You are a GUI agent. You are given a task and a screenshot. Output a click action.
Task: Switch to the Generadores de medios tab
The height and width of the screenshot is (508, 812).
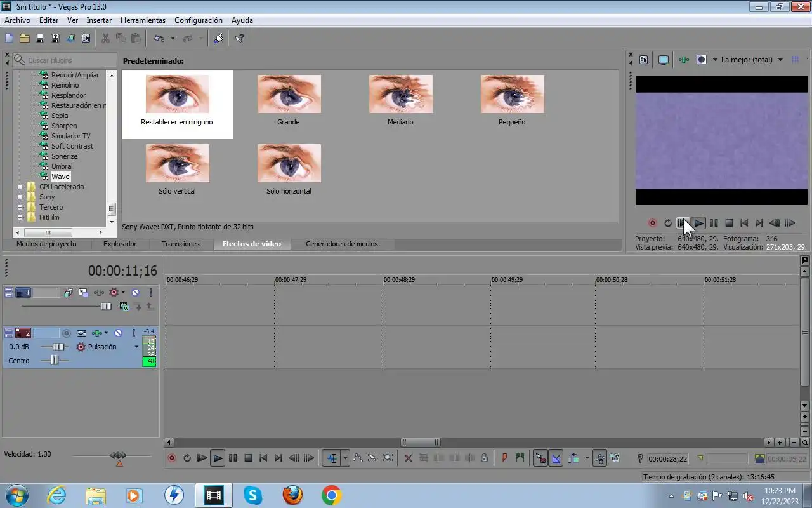[341, 244]
